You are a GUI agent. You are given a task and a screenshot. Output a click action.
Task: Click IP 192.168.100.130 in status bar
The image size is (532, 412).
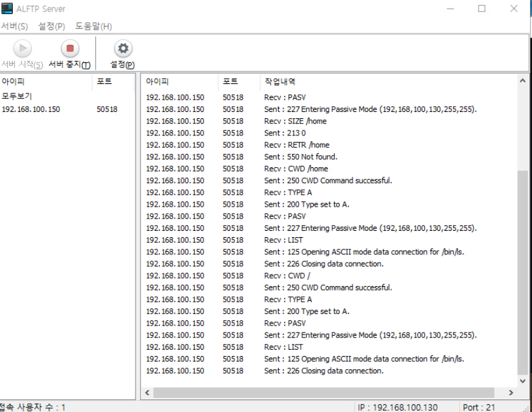[398, 407]
